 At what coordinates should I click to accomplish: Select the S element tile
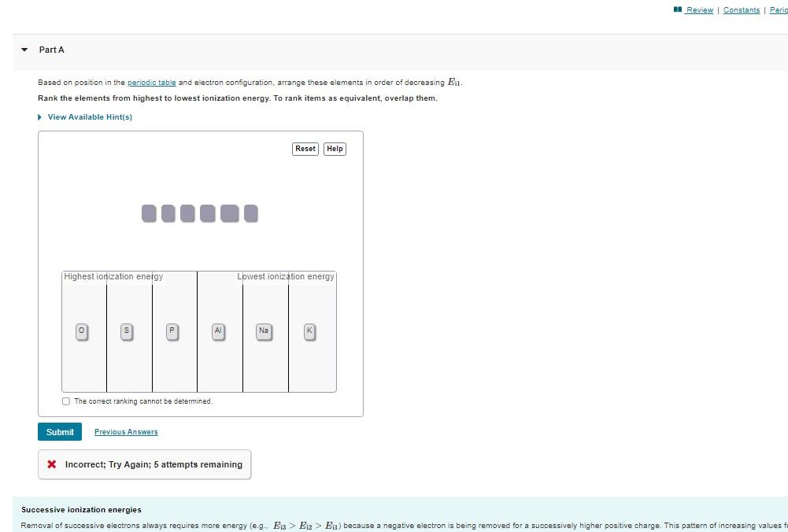(x=126, y=331)
